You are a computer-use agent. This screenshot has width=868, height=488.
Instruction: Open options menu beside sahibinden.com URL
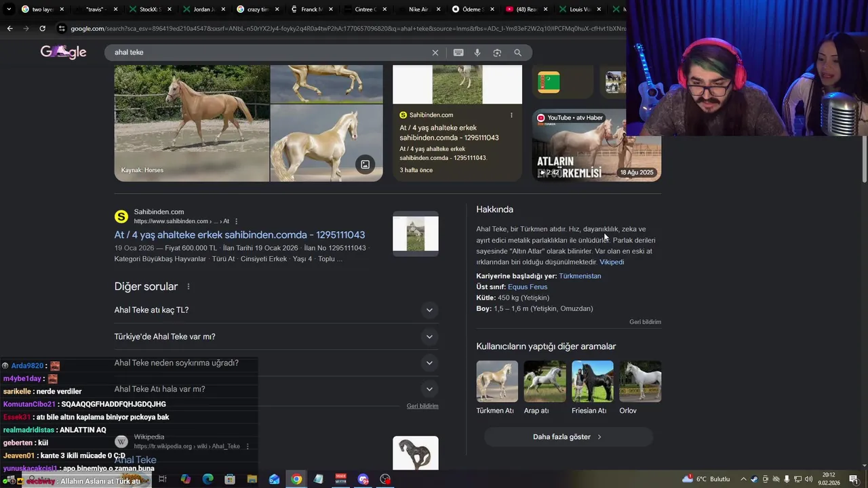(236, 222)
